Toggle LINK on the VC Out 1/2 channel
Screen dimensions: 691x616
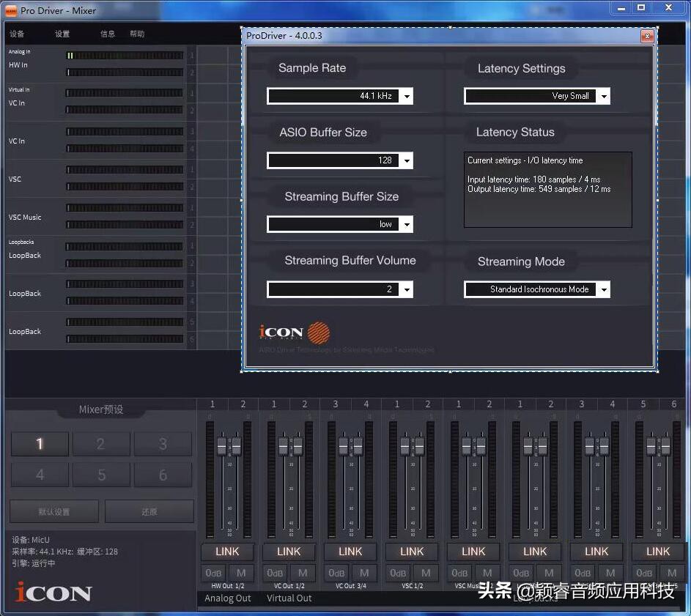(x=289, y=552)
